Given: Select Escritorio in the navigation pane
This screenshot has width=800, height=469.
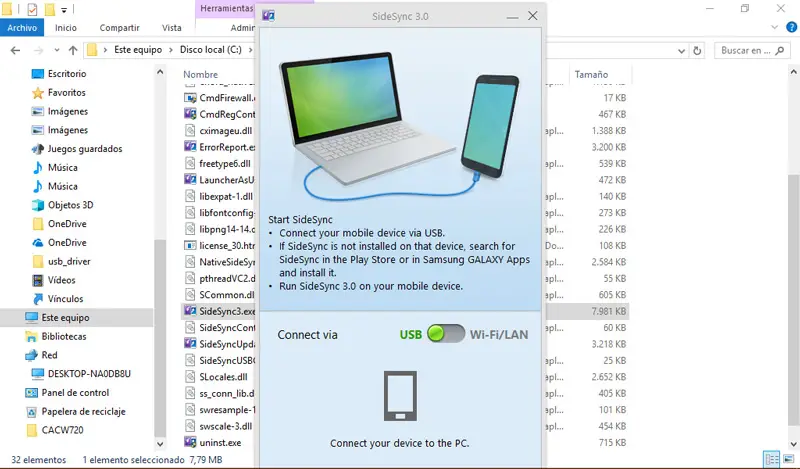Looking at the screenshot, I should 67,73.
